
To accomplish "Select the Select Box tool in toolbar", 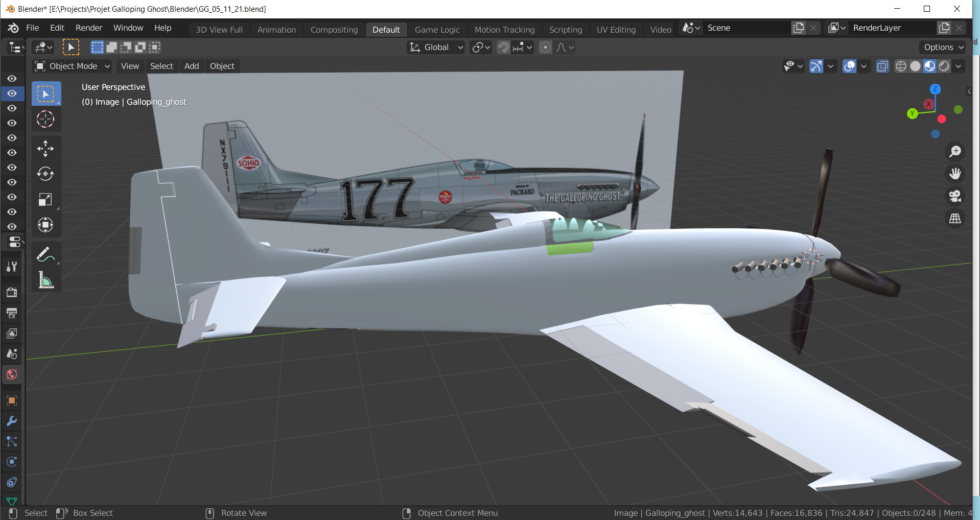I will click(x=46, y=94).
